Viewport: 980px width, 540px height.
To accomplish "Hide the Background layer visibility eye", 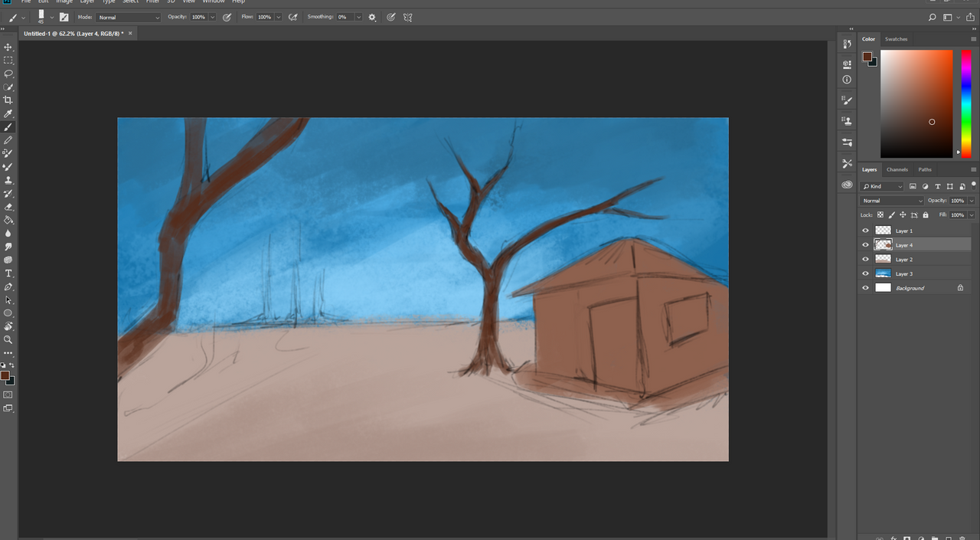I will pos(866,288).
